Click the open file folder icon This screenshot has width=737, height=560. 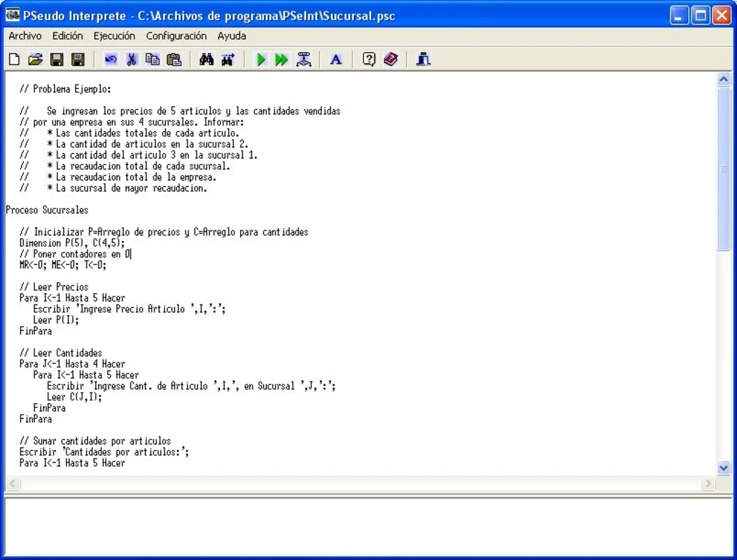click(x=35, y=60)
